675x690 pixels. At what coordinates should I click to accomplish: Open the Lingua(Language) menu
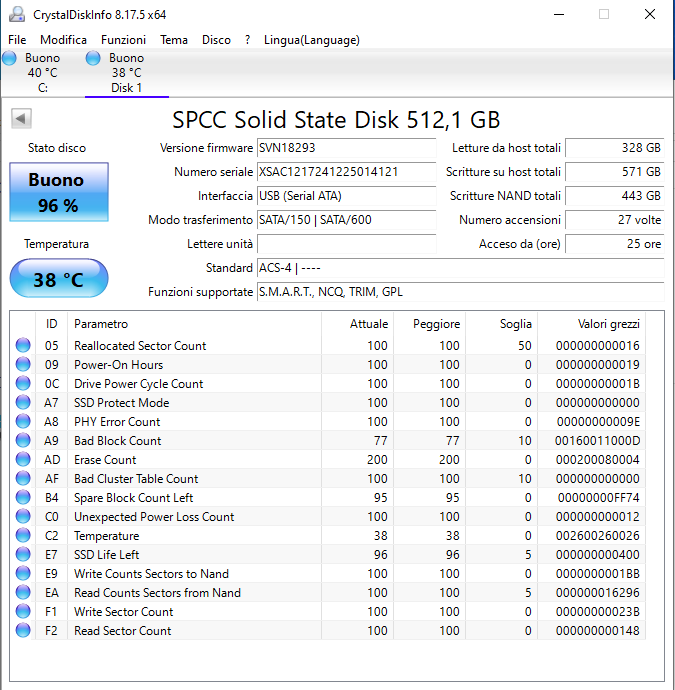tap(311, 40)
